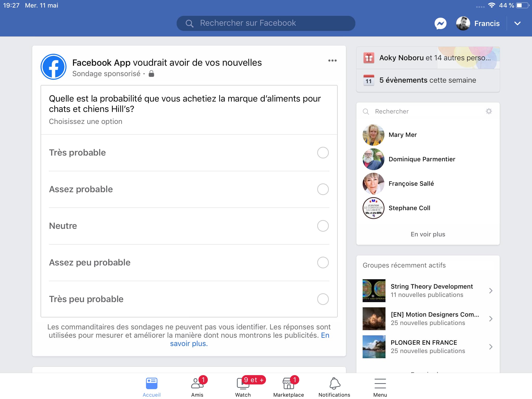
Task: Open chat with Mary Mer
Action: tap(428, 135)
